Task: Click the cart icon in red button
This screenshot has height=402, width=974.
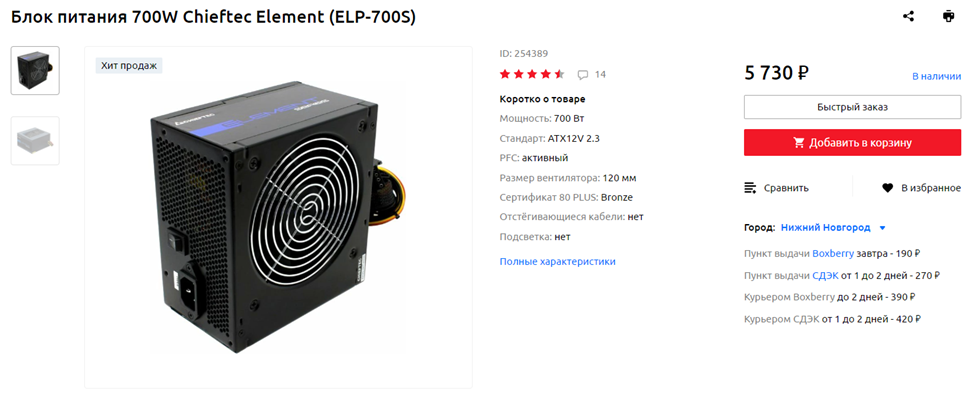Action: click(799, 143)
